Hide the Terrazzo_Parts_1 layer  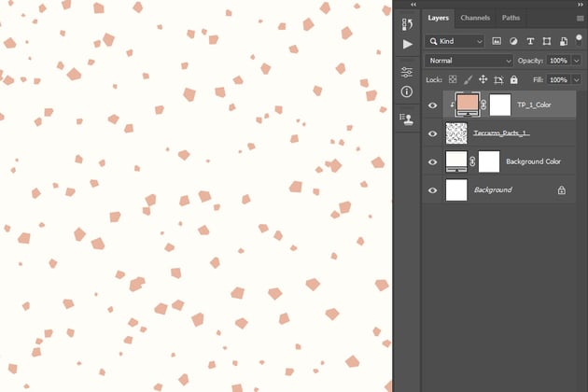(432, 133)
